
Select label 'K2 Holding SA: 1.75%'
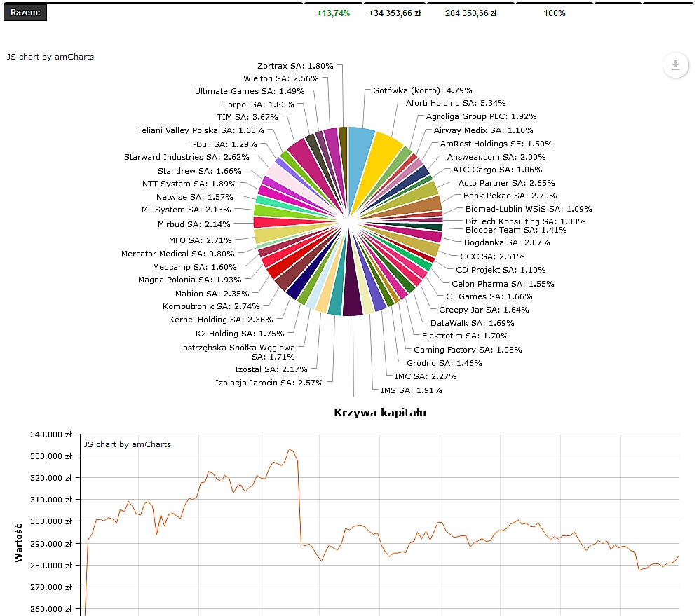click(x=240, y=334)
